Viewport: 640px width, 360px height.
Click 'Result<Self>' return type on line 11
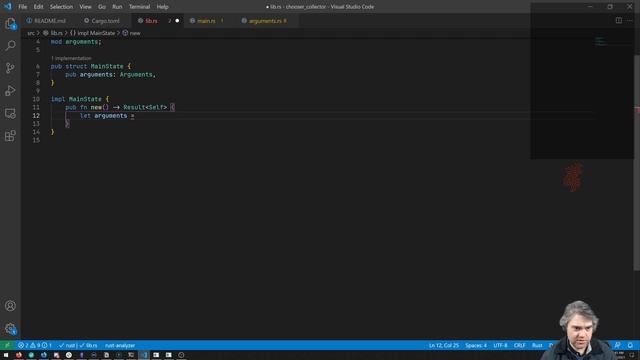[x=145, y=107]
